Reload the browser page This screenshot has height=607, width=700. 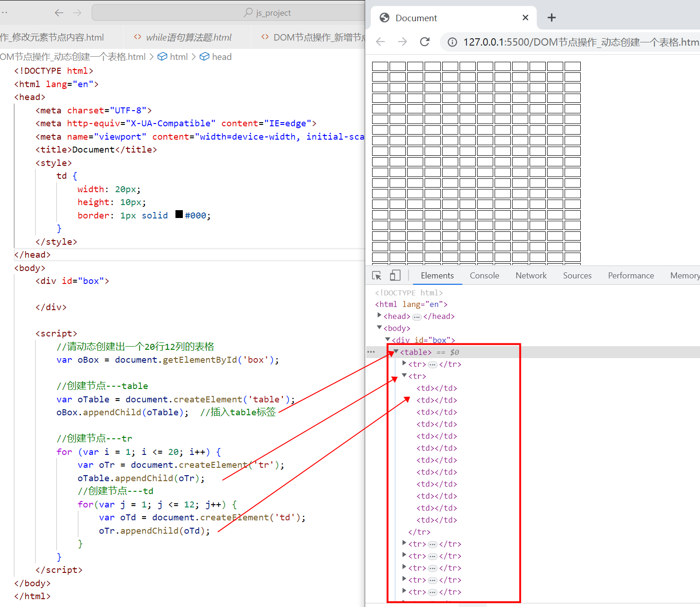pos(425,42)
